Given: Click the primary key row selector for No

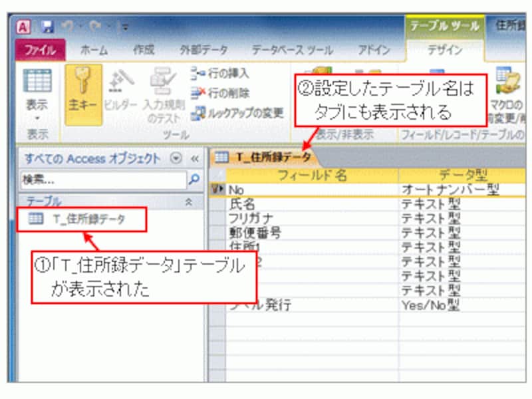Looking at the screenshot, I should pyautogui.click(x=217, y=190).
